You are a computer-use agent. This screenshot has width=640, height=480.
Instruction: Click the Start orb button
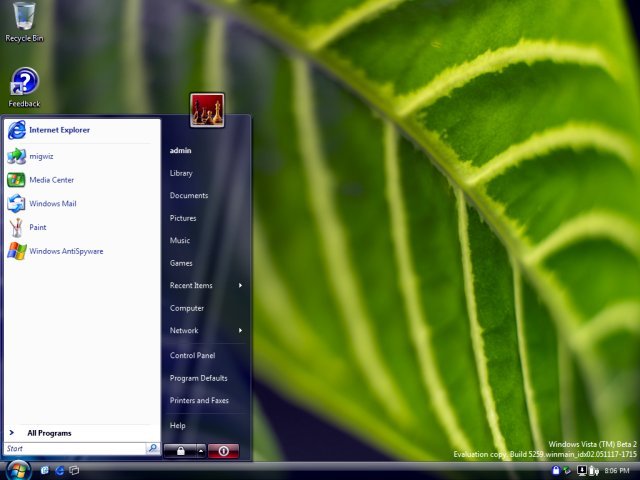click(x=19, y=469)
